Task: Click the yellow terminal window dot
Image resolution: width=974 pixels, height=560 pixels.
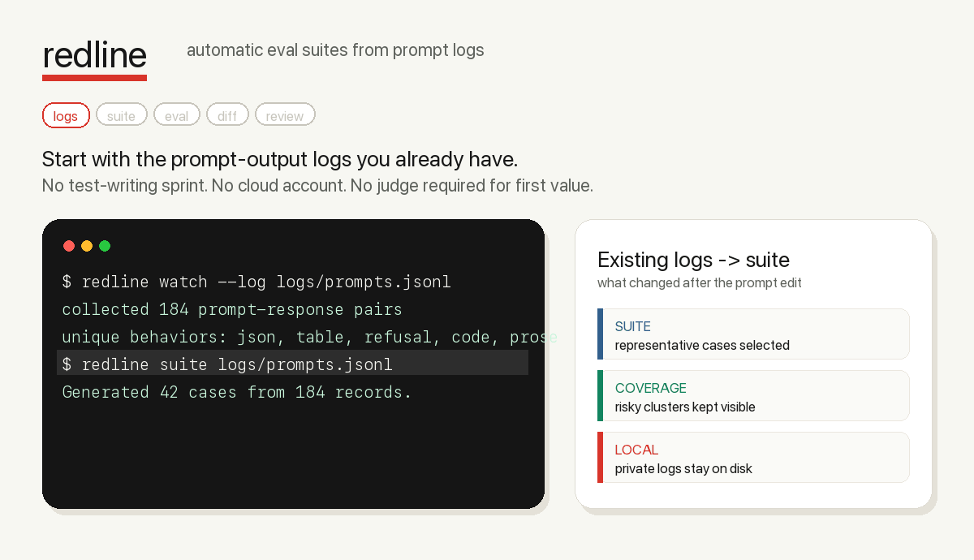Action: [x=87, y=246]
